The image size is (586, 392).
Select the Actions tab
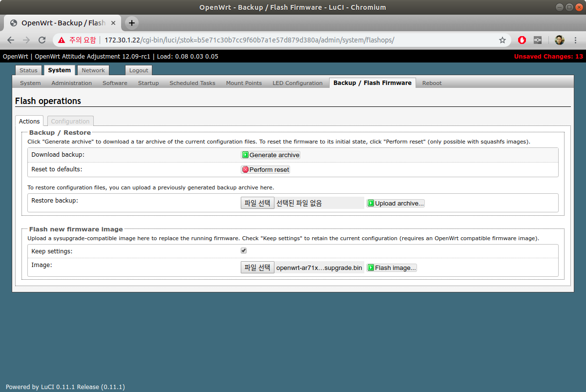coord(29,121)
